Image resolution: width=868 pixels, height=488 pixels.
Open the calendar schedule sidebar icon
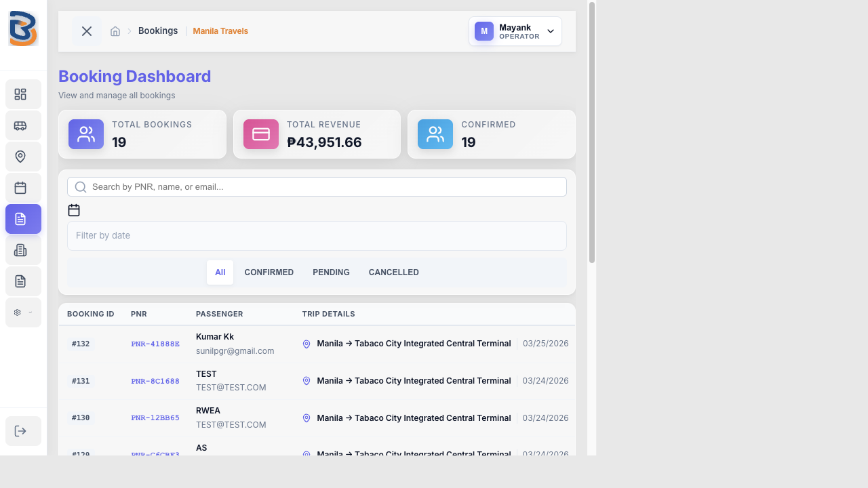pos(20,188)
